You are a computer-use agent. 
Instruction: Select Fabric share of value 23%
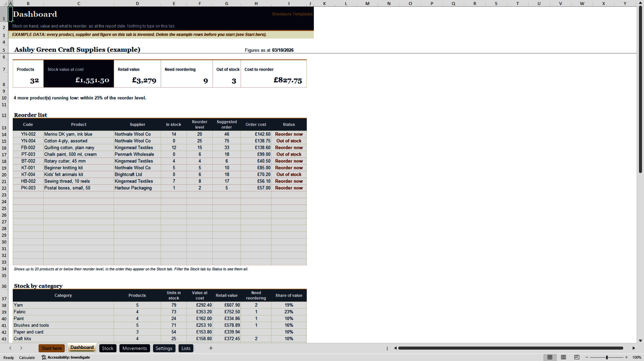(289, 312)
